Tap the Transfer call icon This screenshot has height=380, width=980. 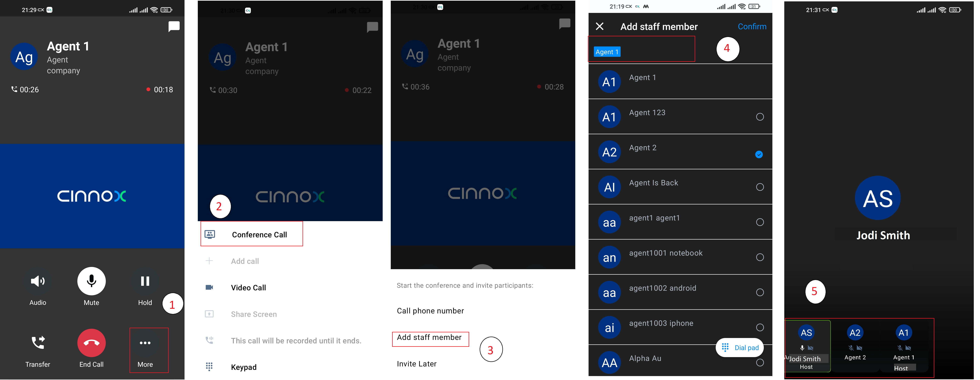click(38, 343)
